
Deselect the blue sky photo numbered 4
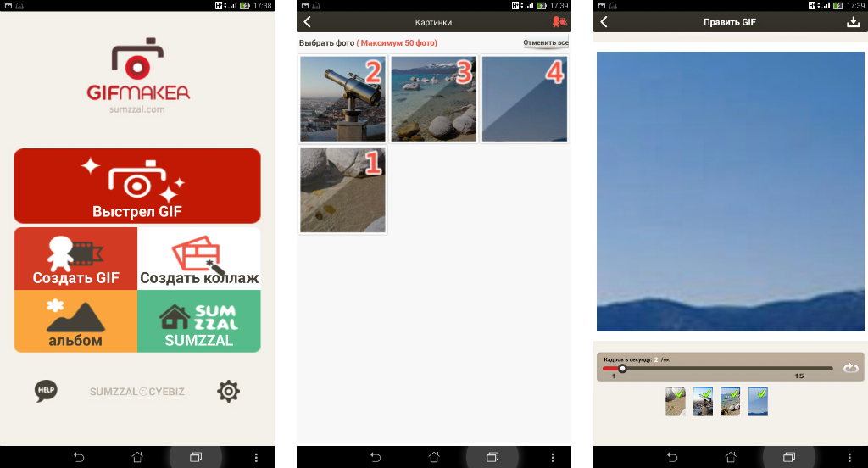tap(525, 98)
